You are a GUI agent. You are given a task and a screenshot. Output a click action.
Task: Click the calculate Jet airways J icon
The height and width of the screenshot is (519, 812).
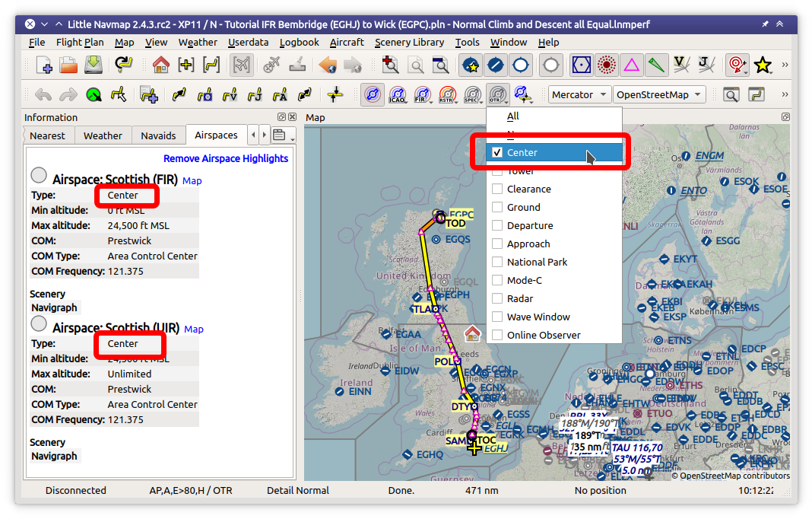[255, 95]
